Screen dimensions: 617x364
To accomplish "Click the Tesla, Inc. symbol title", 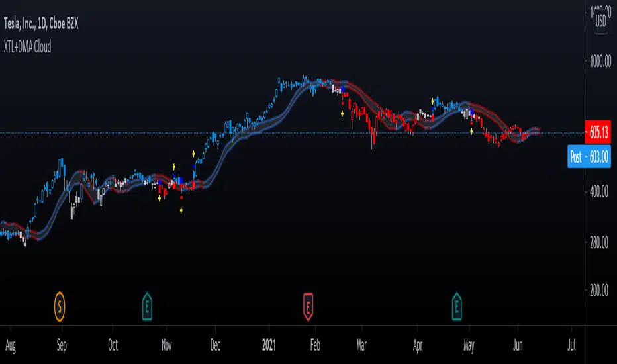I will (41, 24).
